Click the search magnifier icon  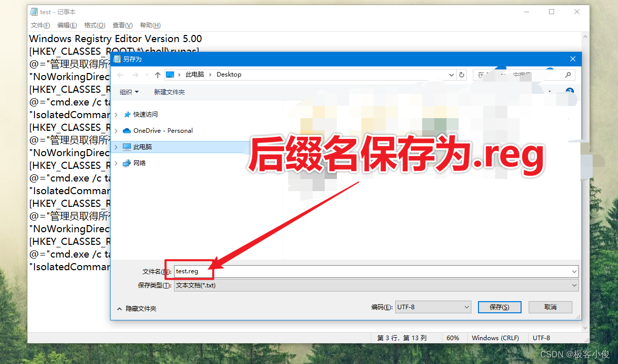568,75
